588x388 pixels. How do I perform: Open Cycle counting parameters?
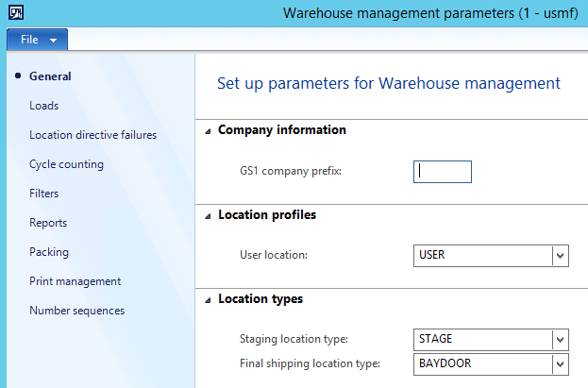point(66,164)
